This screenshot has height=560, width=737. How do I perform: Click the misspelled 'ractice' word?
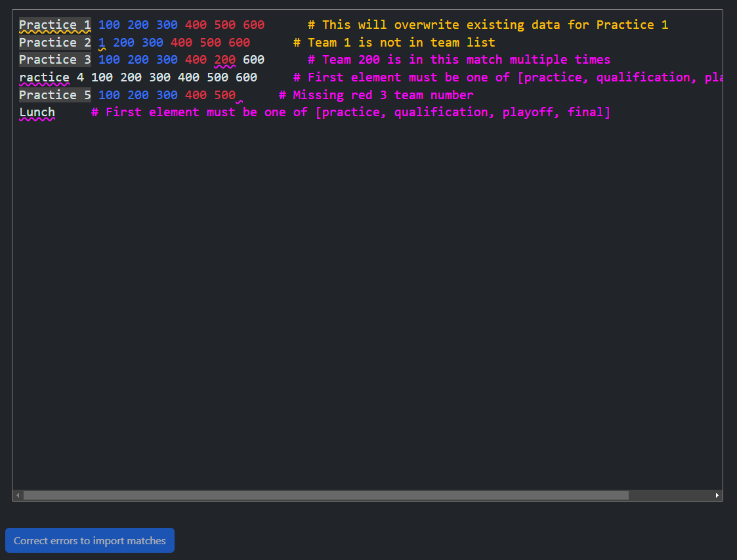(x=44, y=77)
